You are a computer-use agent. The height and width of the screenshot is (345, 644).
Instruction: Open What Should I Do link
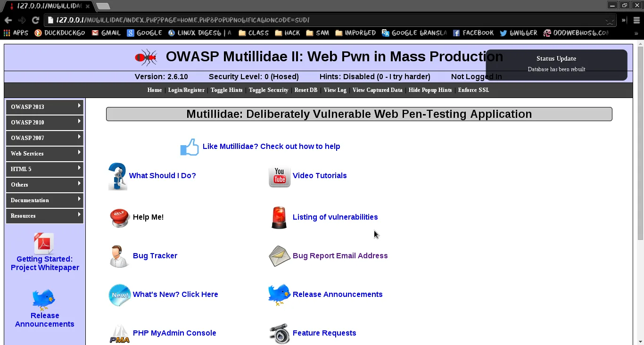point(162,176)
